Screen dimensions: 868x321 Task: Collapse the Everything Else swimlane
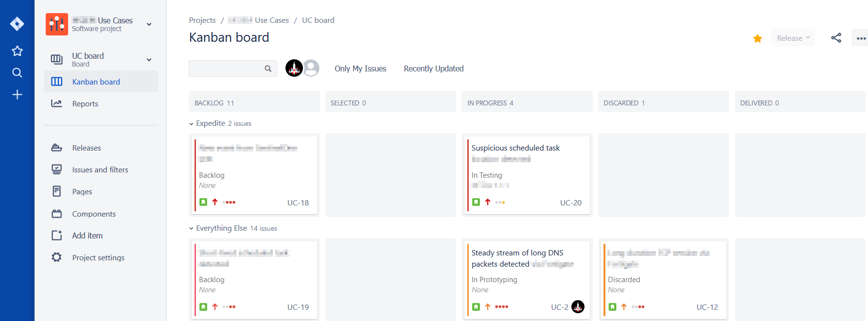(192, 229)
